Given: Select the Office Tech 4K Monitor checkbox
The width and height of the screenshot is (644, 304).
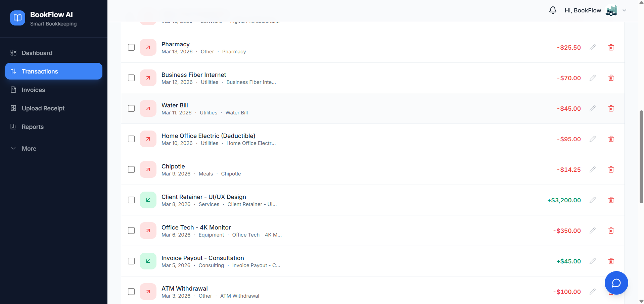Looking at the screenshot, I should point(131,231).
